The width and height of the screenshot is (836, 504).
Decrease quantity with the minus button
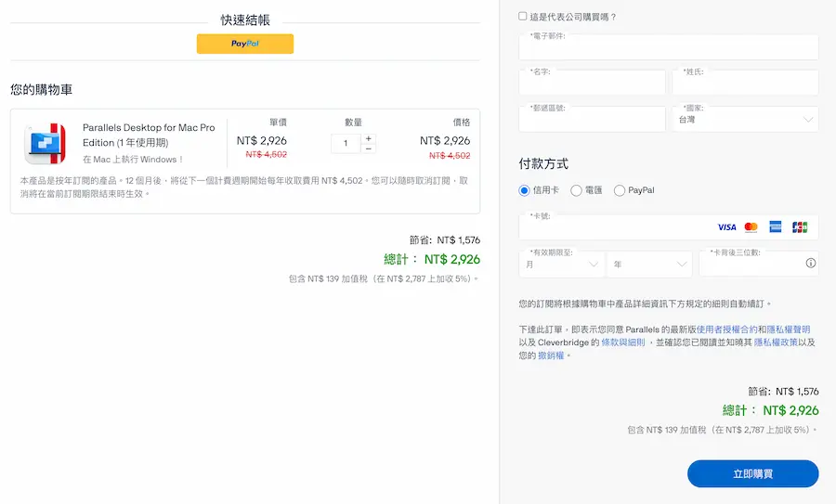click(x=369, y=149)
